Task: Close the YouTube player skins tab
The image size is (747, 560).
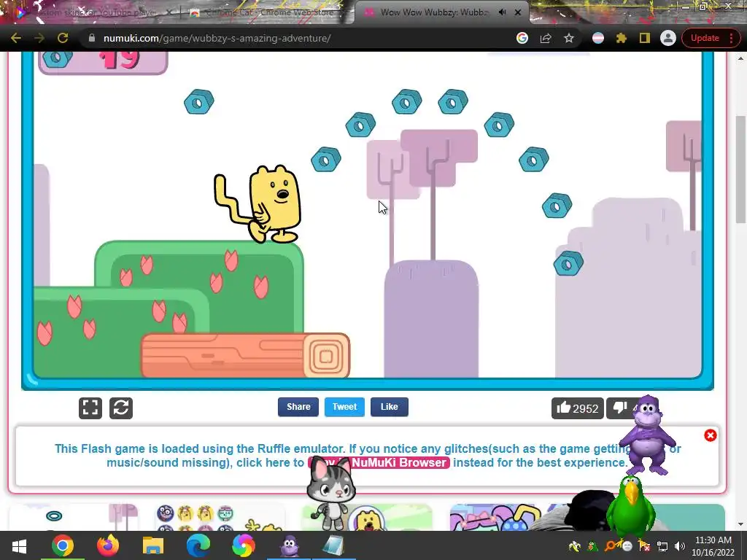Action: pyautogui.click(x=169, y=12)
